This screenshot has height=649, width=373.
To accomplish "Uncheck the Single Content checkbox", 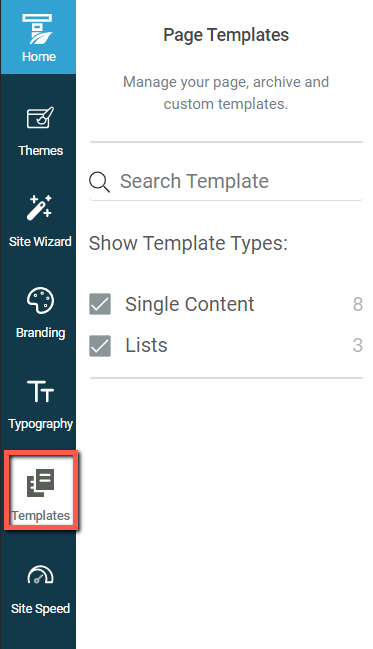I will pyautogui.click(x=100, y=304).
